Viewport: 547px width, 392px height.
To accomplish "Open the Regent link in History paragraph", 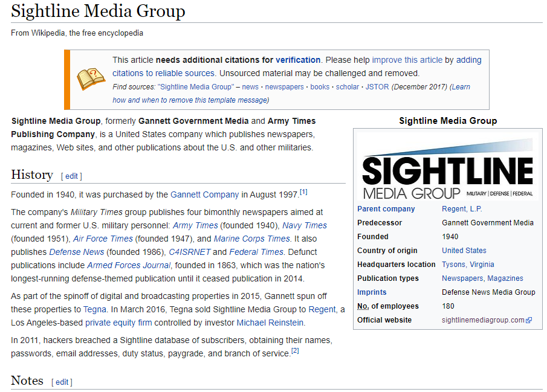I will coord(322,310).
